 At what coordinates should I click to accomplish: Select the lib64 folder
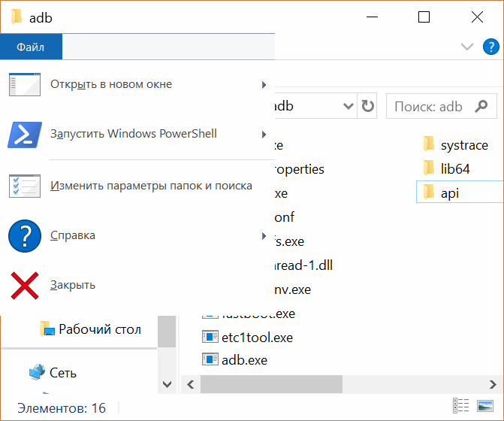point(460,168)
